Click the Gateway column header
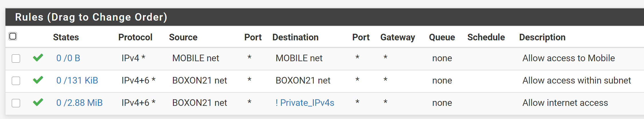 tap(397, 37)
